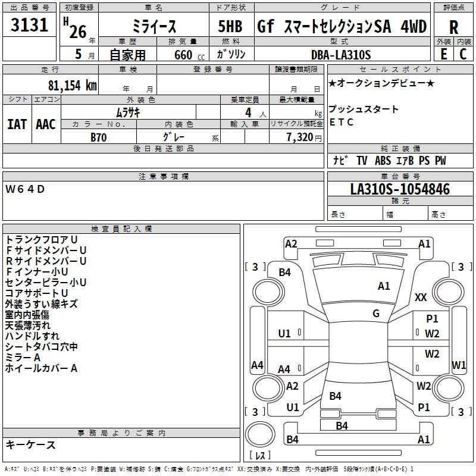Select the office notice キーケース

pyautogui.click(x=30, y=444)
